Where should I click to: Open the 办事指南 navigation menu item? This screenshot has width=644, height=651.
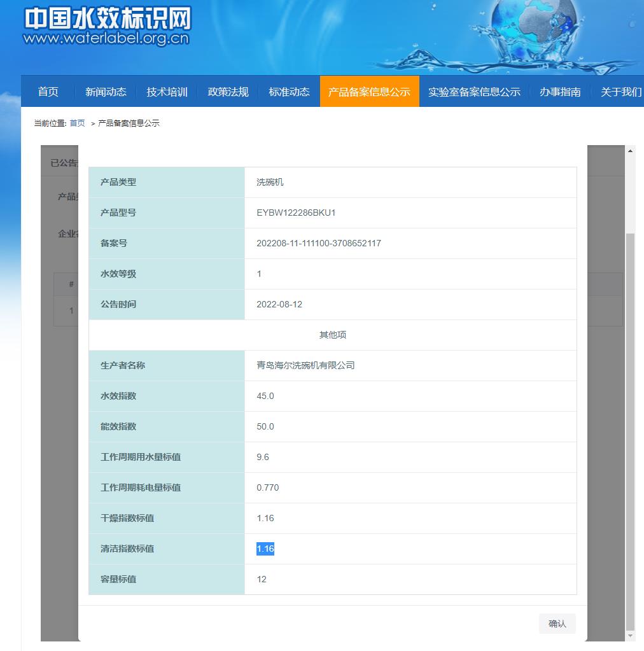pos(560,91)
